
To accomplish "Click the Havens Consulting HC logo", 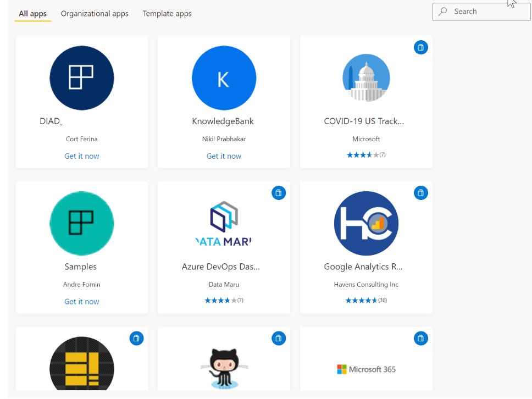I will point(366,223).
